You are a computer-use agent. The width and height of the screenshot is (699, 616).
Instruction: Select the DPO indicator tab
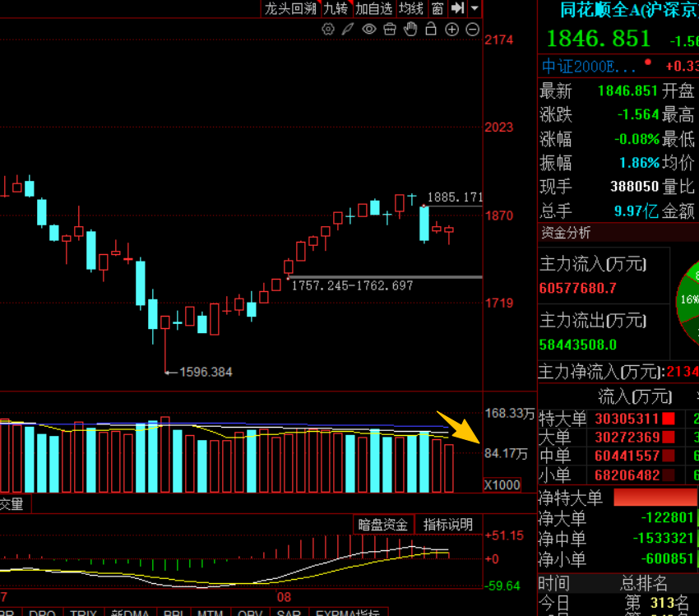(x=42, y=613)
